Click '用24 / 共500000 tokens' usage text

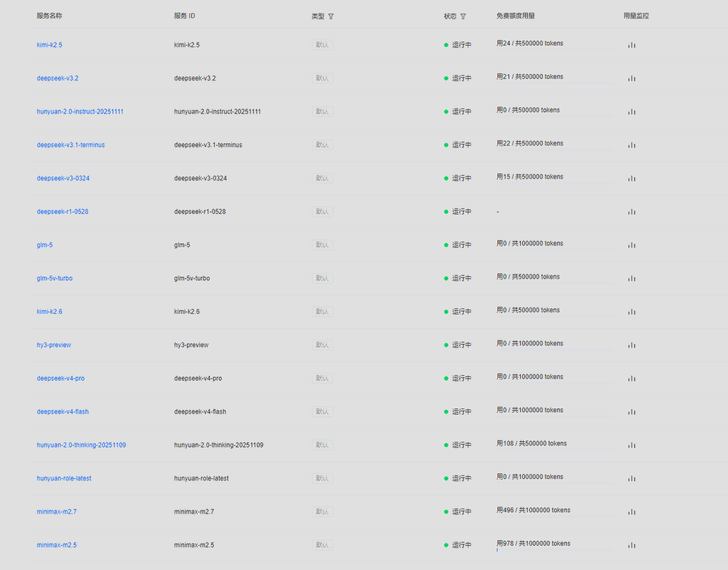point(530,44)
